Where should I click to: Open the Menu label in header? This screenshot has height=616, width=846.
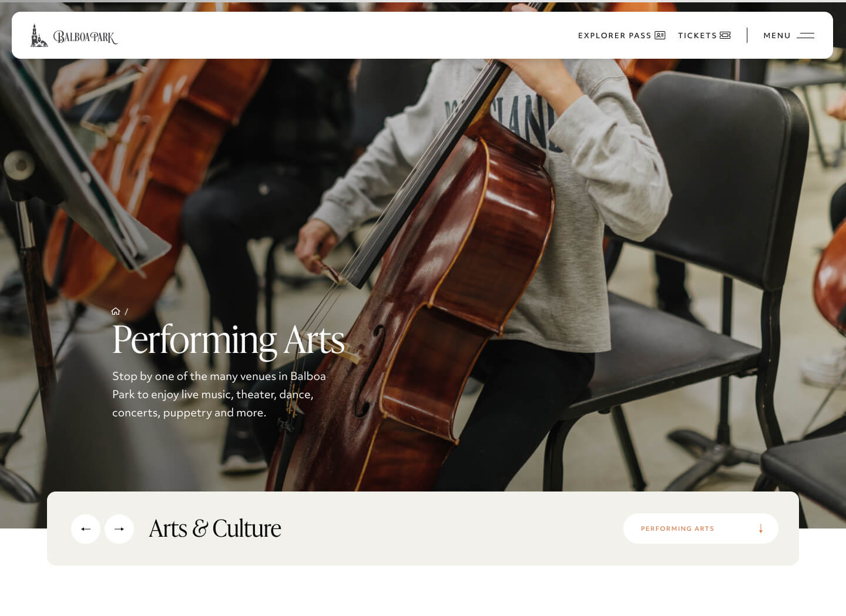[777, 35]
